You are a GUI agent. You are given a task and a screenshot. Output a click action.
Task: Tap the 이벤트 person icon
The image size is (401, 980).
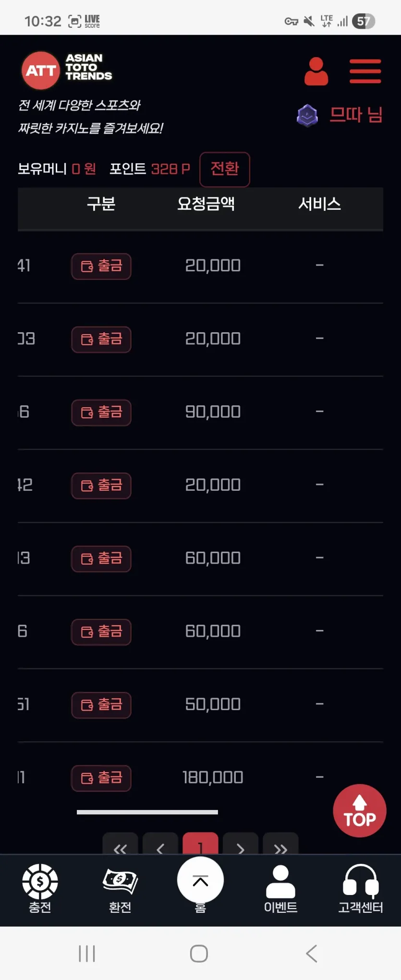point(280,882)
